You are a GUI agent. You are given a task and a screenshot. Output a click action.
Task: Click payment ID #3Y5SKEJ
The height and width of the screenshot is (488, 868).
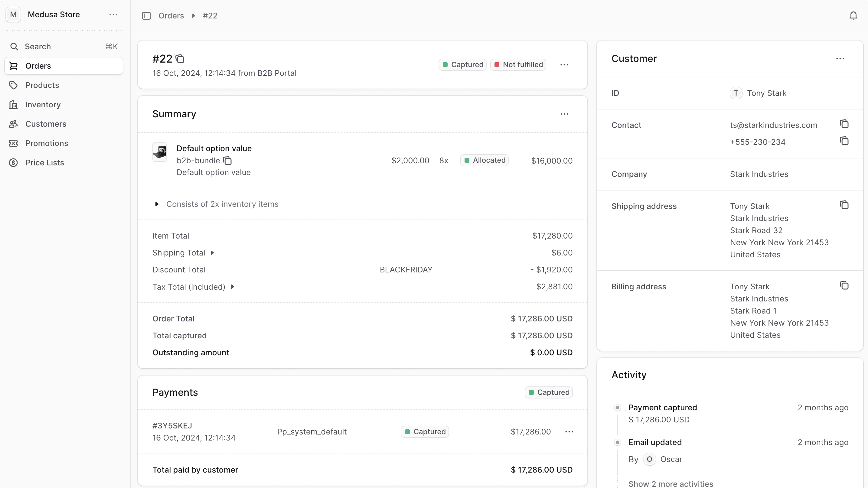(172, 426)
